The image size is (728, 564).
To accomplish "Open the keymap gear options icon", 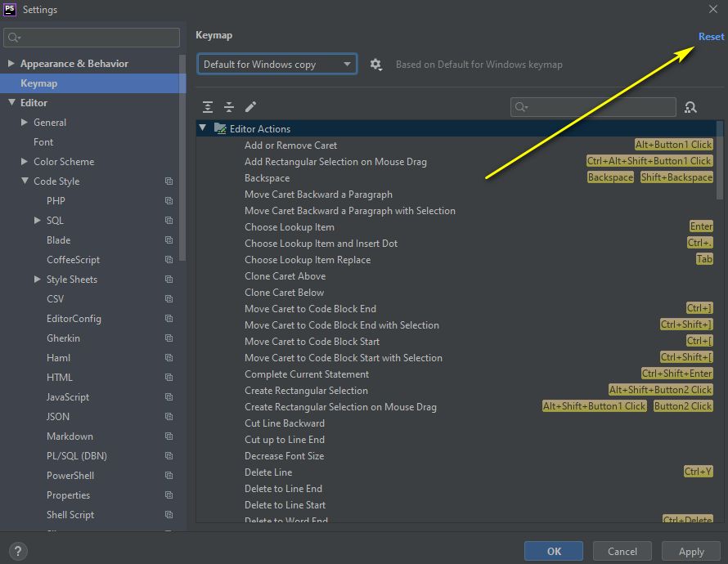I will pyautogui.click(x=375, y=65).
